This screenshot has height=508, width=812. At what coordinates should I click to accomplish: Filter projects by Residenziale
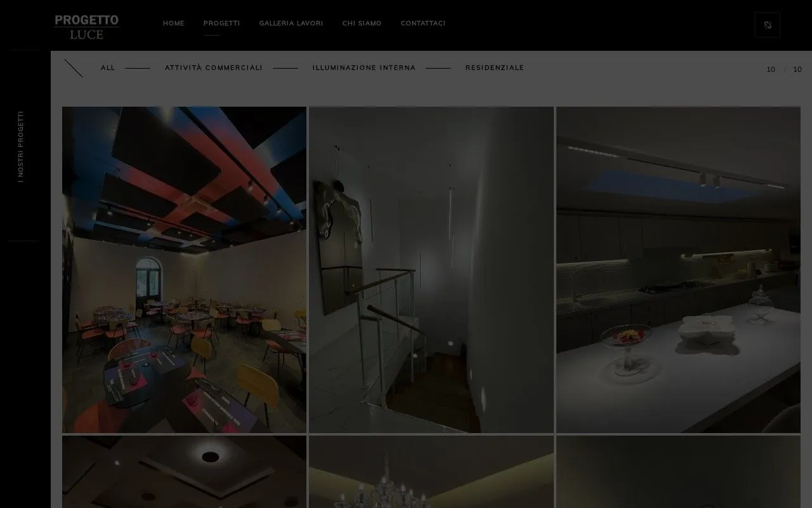click(495, 68)
